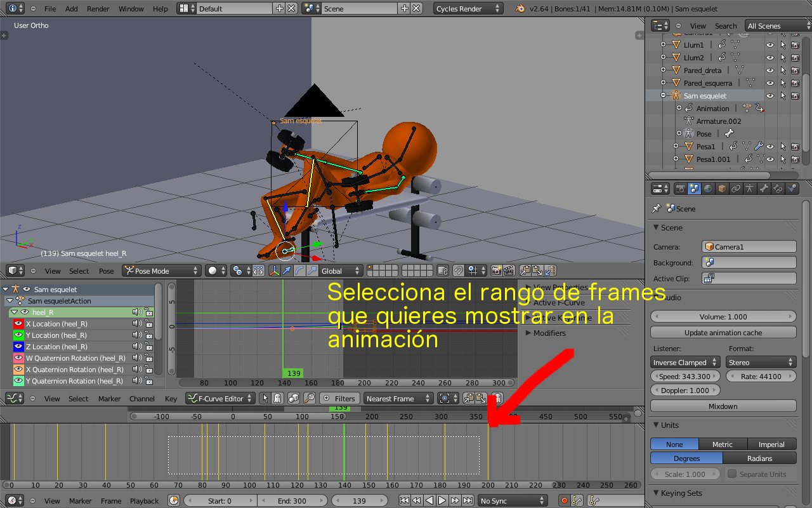
Task: Open the Pose Mode selector
Action: pos(162,271)
